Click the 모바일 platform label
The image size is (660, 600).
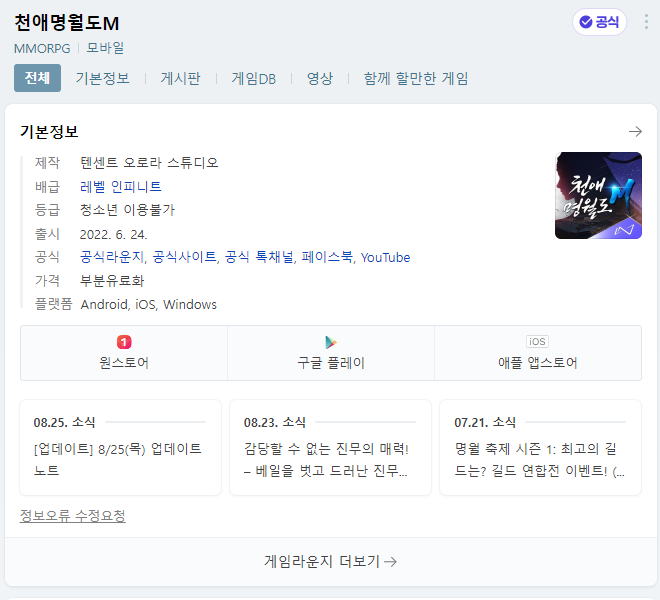[x=105, y=48]
